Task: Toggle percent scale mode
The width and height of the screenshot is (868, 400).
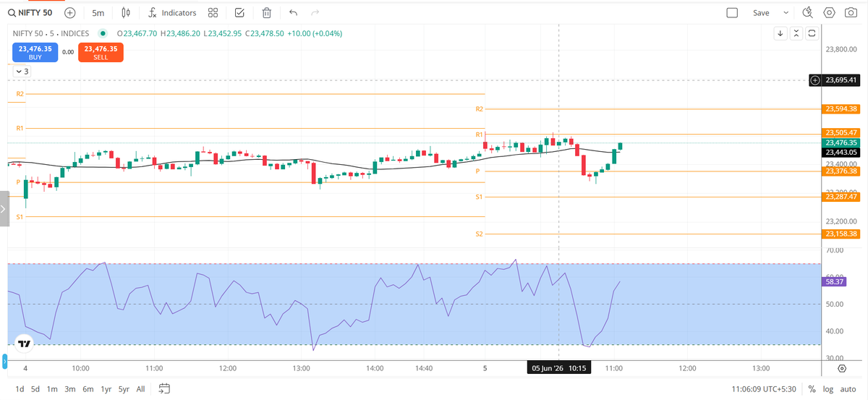Action: pos(812,388)
